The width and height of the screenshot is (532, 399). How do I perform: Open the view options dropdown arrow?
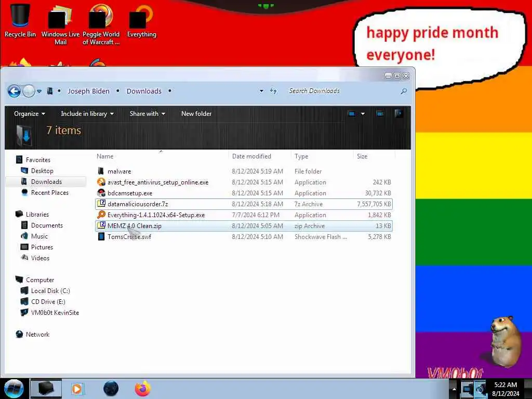[x=362, y=114]
